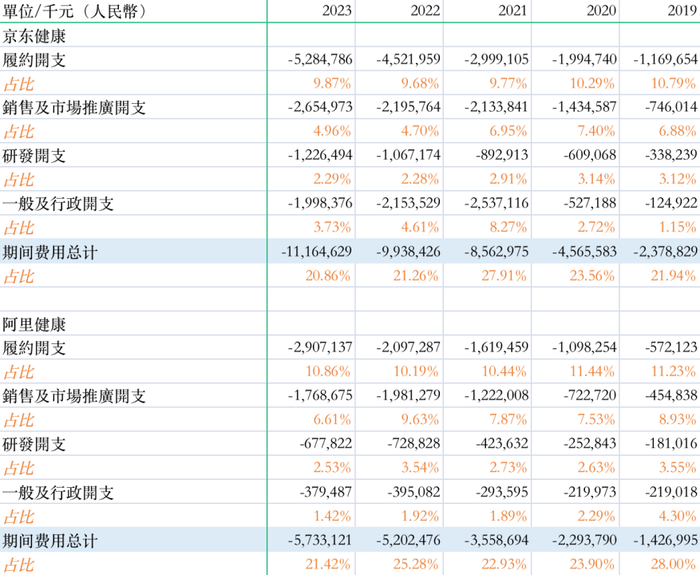
Task: Click value -892,913
Action: tap(502, 155)
